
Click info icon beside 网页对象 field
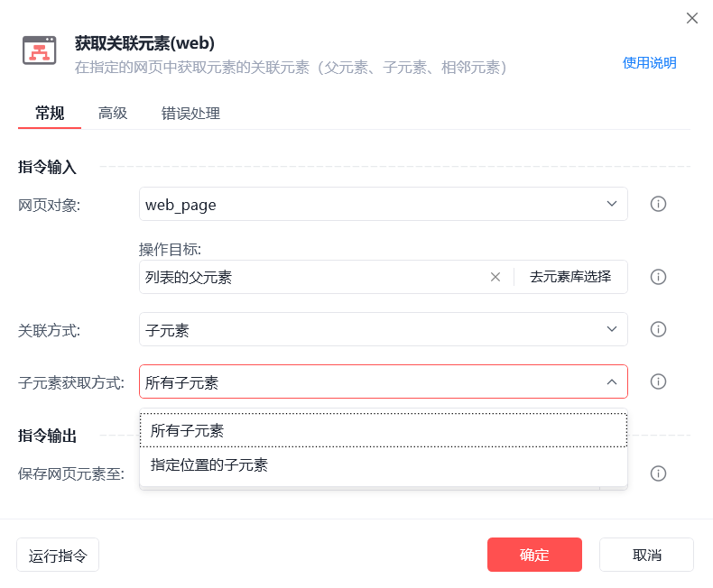pyautogui.click(x=658, y=204)
